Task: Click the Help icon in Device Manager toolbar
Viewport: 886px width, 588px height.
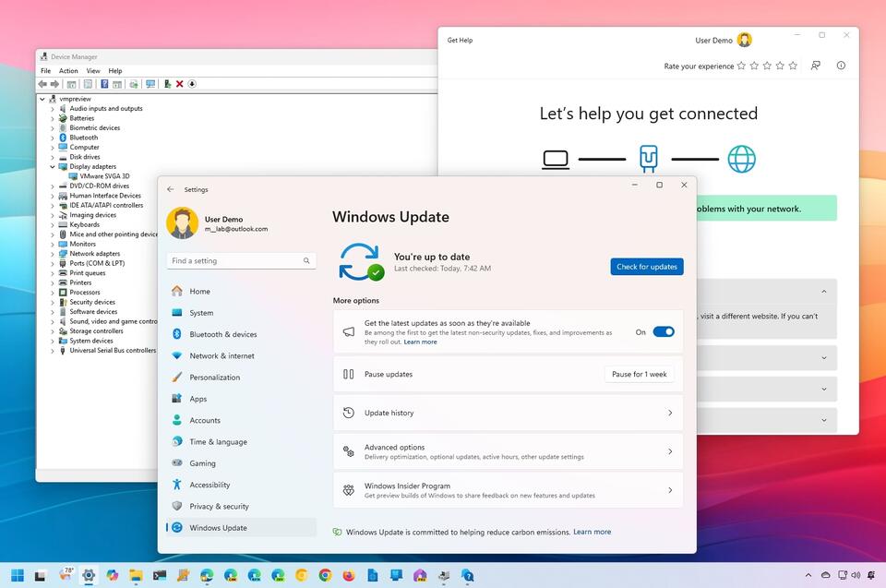Action: [104, 84]
